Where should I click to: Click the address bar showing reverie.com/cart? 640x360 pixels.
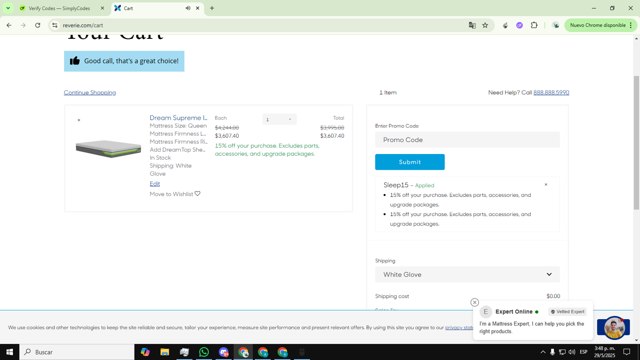click(261, 25)
